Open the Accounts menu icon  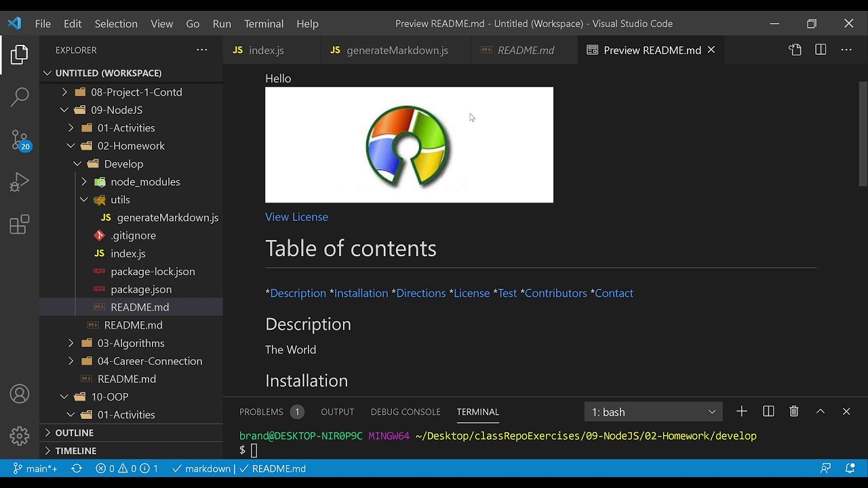click(20, 394)
